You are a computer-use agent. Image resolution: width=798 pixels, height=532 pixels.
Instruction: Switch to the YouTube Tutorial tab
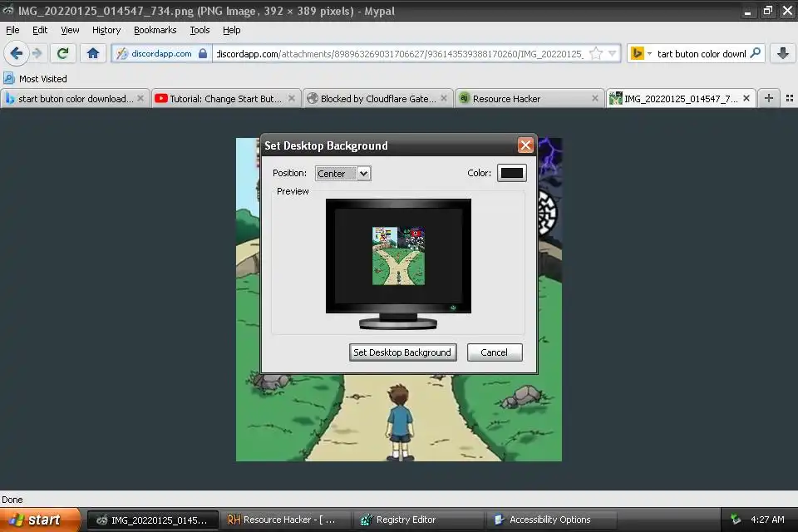tap(225, 98)
